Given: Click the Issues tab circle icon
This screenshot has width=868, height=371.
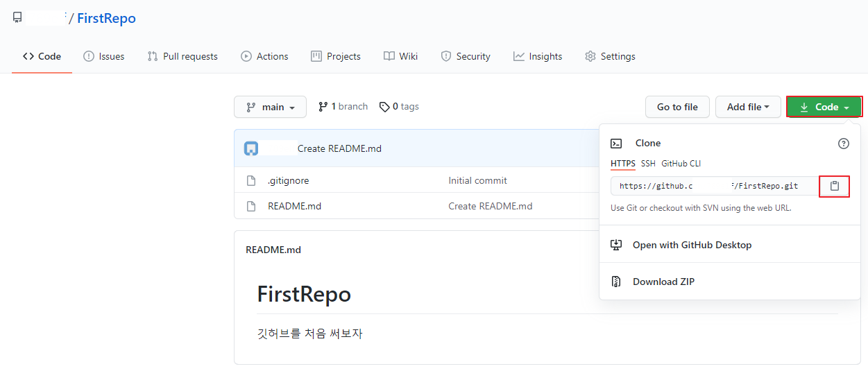Looking at the screenshot, I should coord(89,56).
